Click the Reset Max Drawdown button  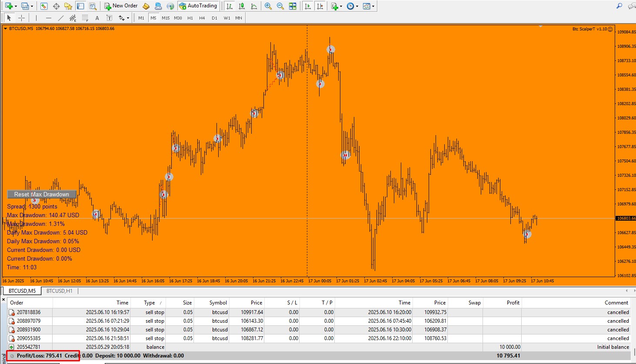42,194
